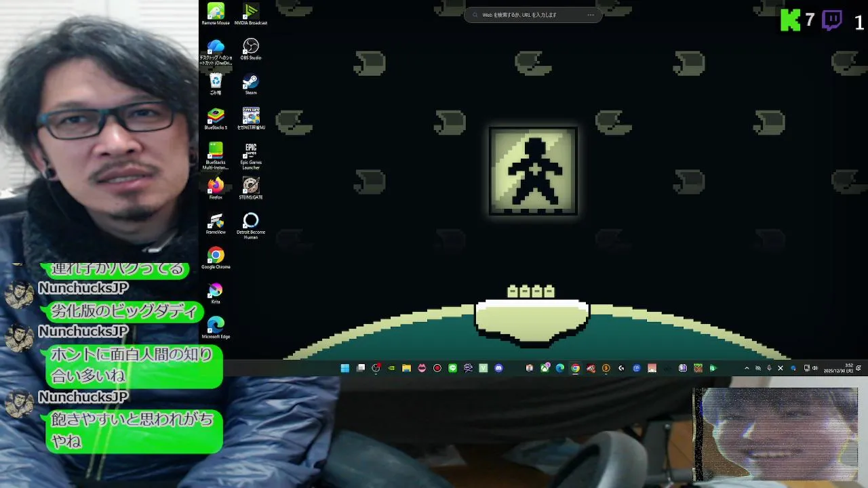Launch Epic Games Launcher shortcut
This screenshot has height=488, width=868.
click(251, 155)
